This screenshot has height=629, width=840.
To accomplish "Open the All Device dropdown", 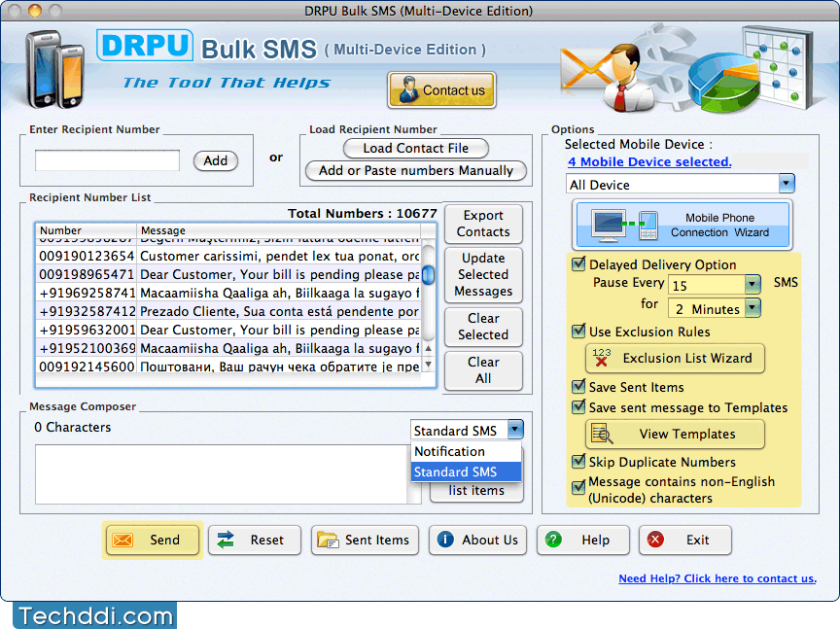I will (x=787, y=184).
